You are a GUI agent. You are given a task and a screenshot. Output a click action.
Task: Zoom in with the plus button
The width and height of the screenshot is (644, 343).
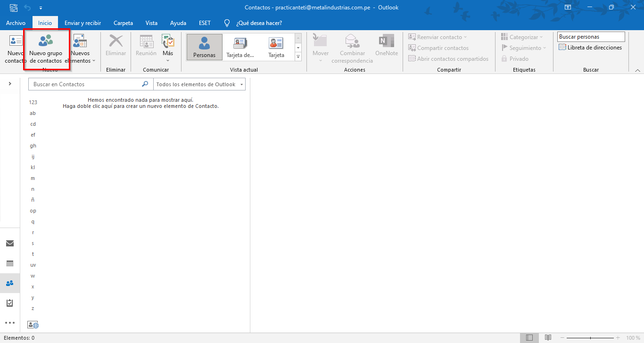click(x=618, y=338)
